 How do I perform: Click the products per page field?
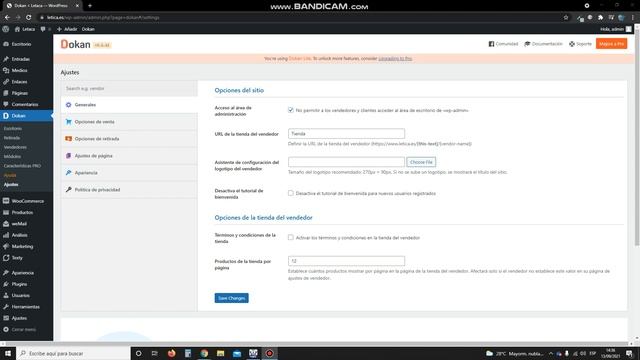(x=346, y=261)
